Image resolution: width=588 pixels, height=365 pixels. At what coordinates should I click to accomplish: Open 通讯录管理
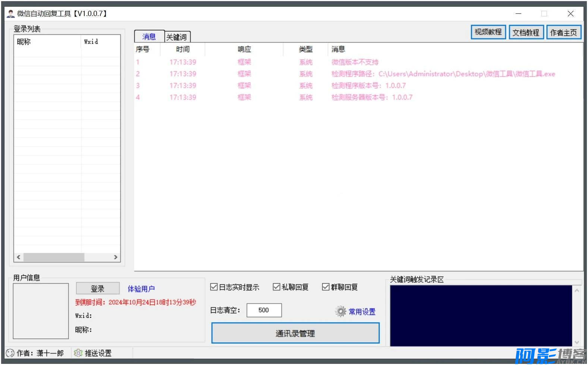pos(295,333)
